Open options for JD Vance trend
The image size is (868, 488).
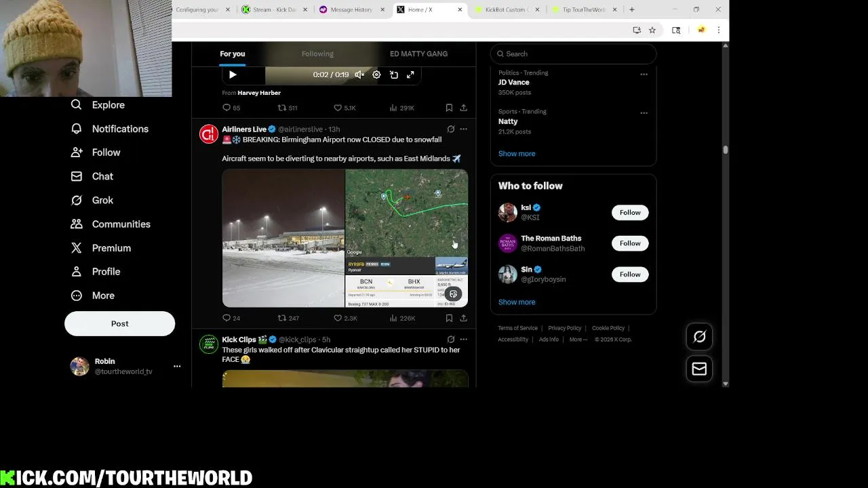pos(644,74)
